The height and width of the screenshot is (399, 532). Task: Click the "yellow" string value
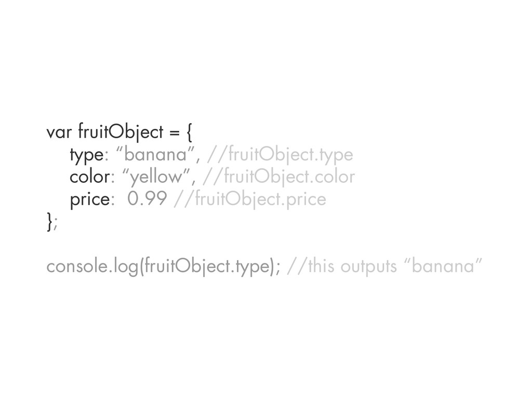coord(156,177)
